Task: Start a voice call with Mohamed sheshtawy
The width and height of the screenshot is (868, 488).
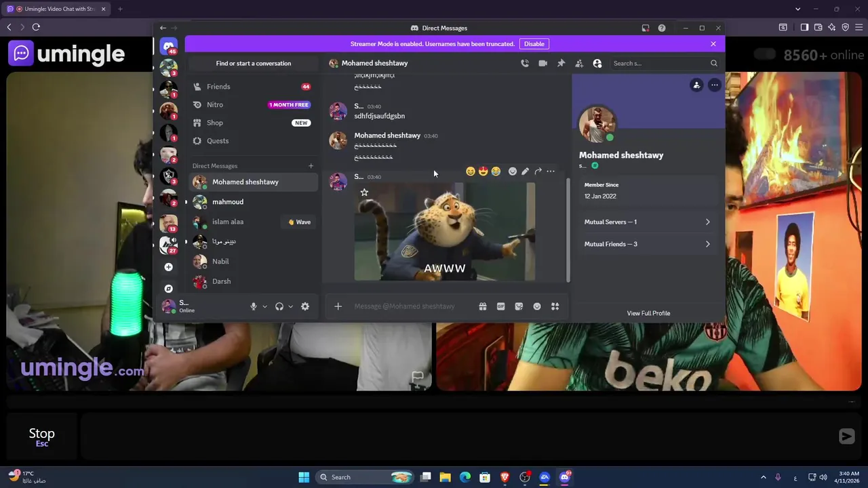Action: [525, 63]
